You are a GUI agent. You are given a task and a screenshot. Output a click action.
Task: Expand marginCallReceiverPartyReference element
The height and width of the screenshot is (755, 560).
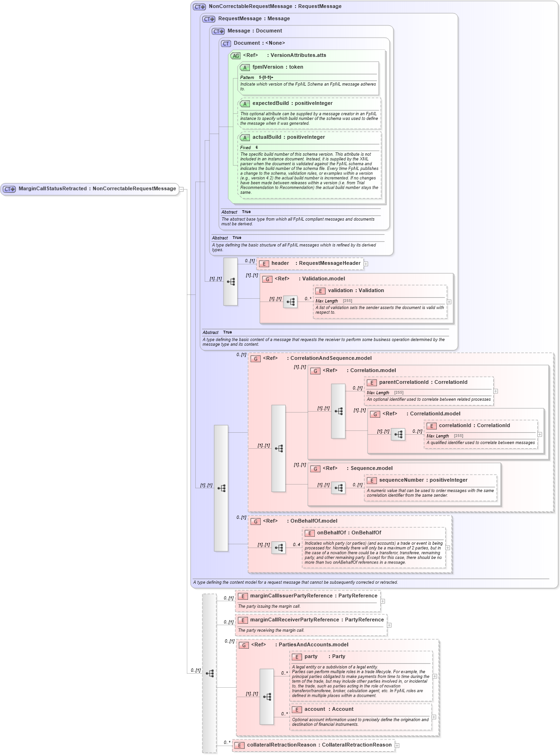coord(389,625)
